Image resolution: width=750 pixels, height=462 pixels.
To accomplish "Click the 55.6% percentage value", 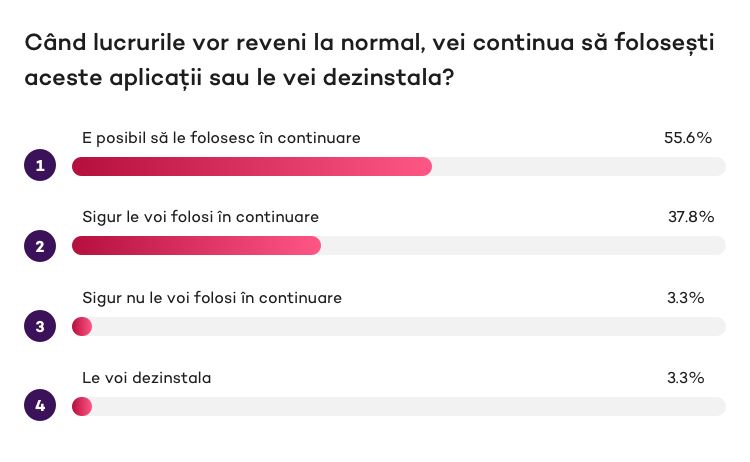I will pyautogui.click(x=688, y=138).
